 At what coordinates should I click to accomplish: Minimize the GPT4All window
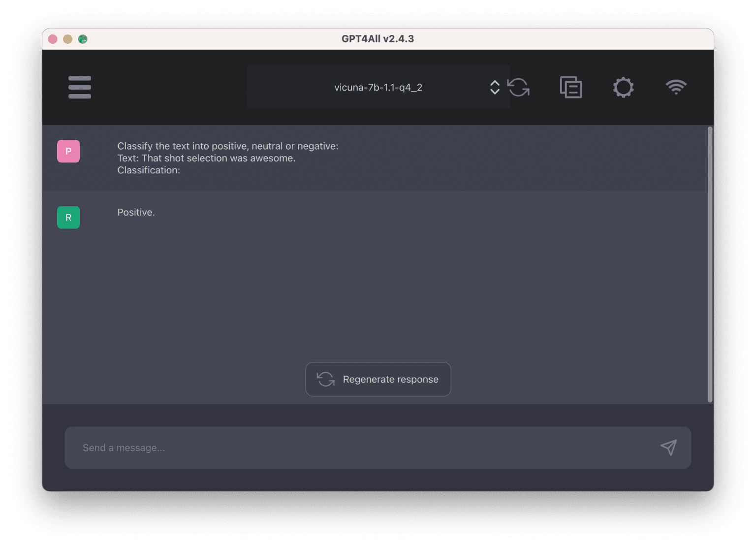(68, 39)
